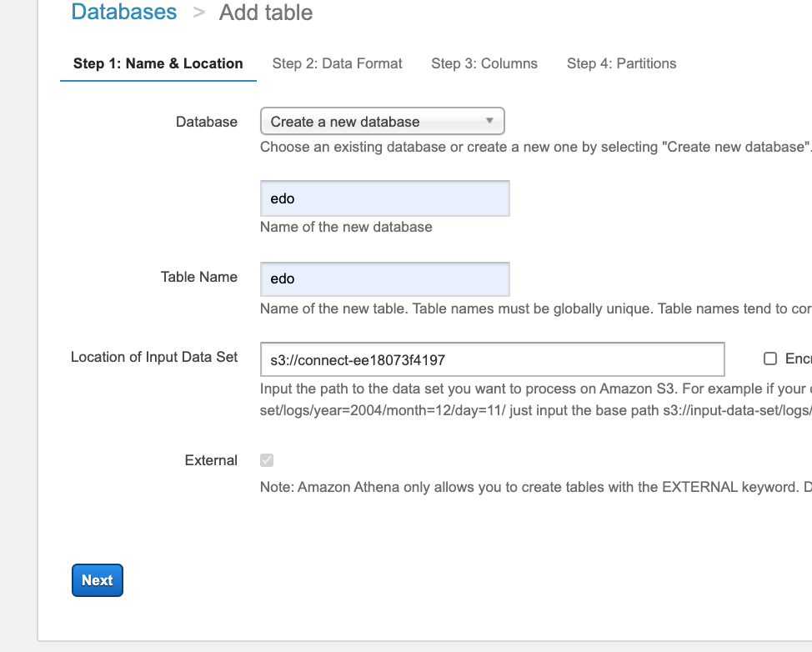The image size is (812, 652).
Task: Go to Step 4: Partitions tab
Action: (x=622, y=63)
